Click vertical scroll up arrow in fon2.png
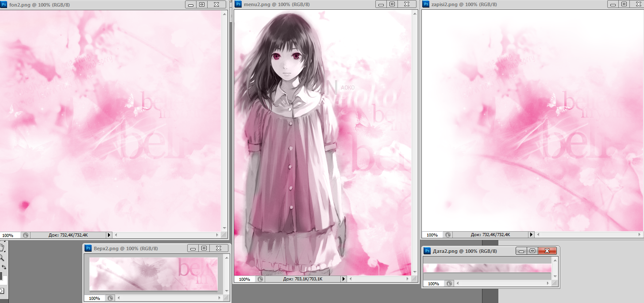644x303 pixels. (224, 13)
